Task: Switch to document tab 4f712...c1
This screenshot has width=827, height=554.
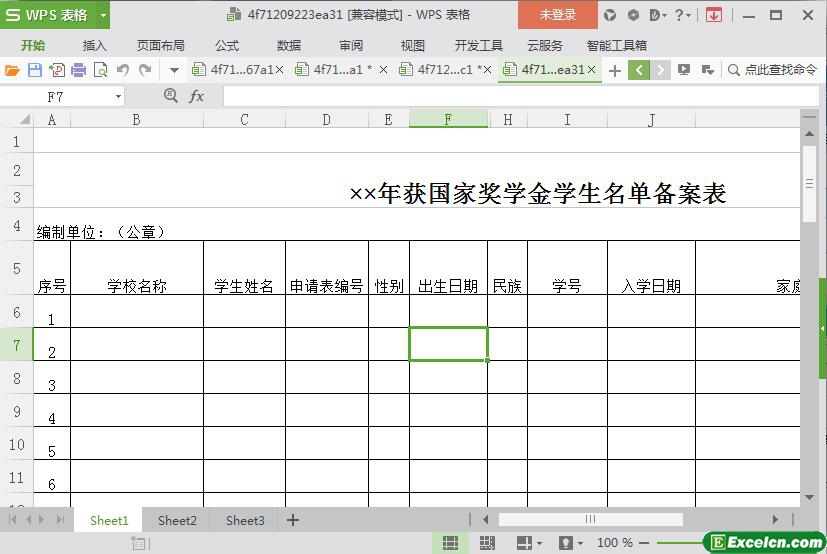Action: click(440, 70)
